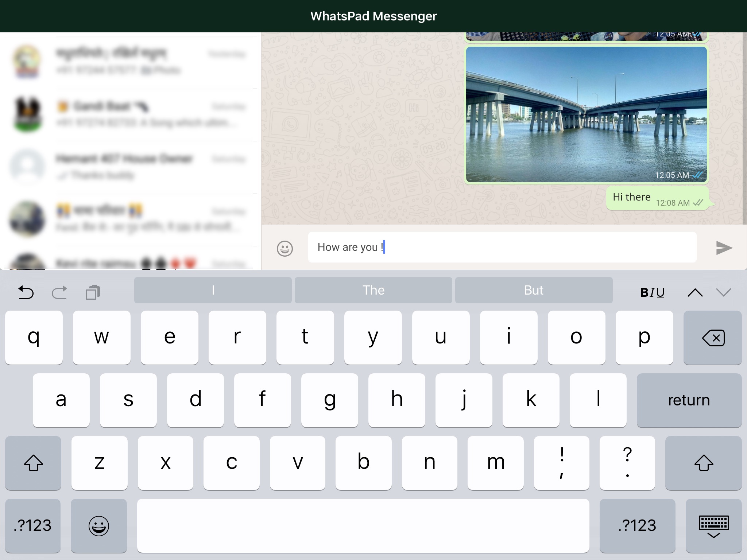Choose the "The" word suggestion
747x560 pixels.
tap(373, 290)
